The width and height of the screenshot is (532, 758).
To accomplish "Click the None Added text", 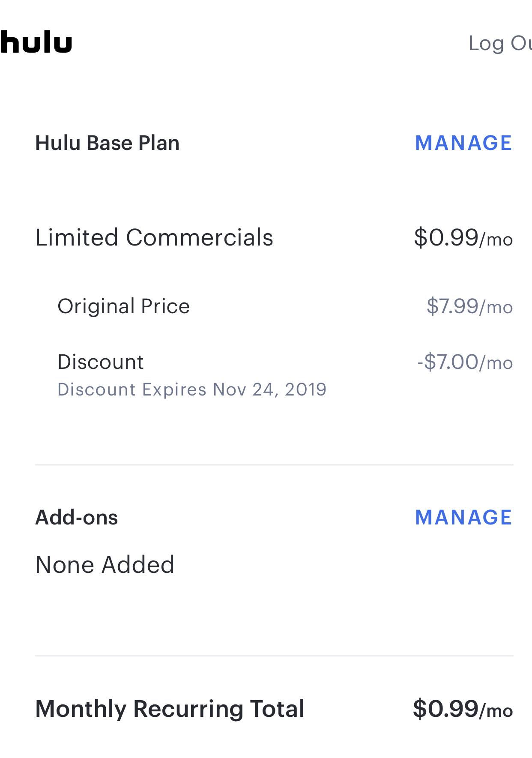I will [105, 564].
